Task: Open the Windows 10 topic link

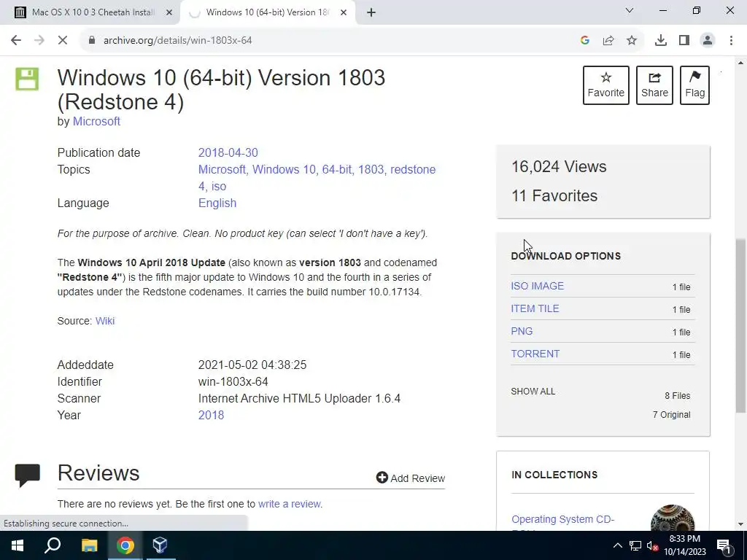Action: 284,169
